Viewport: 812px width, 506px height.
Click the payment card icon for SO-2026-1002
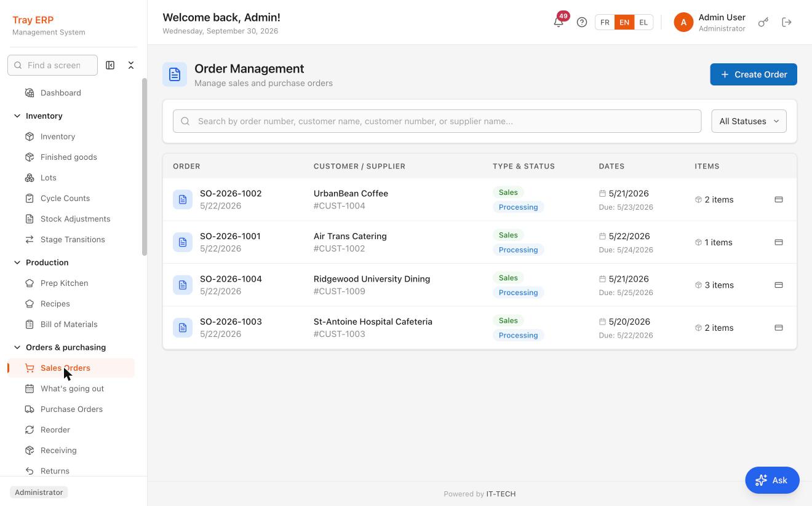coord(779,199)
